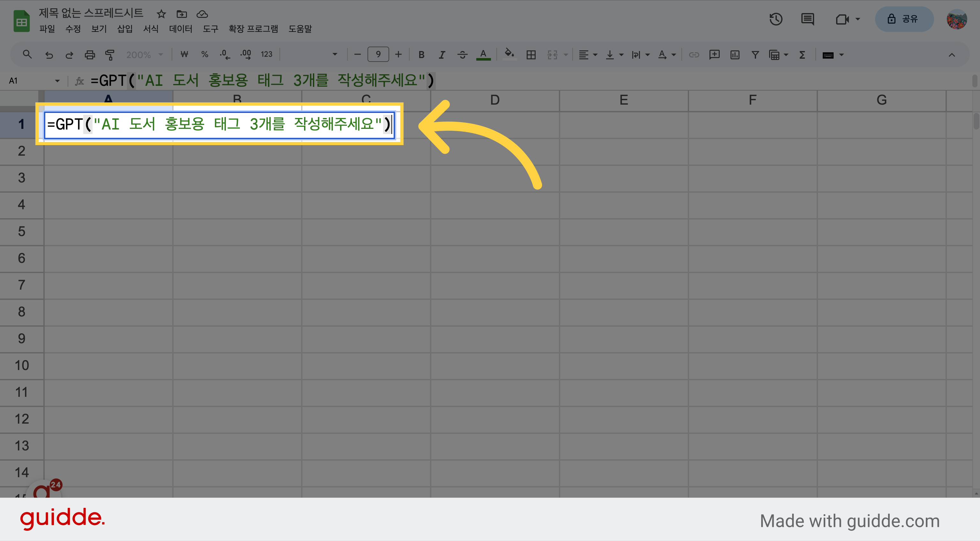Screen dimensions: 980x541
Task: Apply percent format
Action: tap(205, 55)
